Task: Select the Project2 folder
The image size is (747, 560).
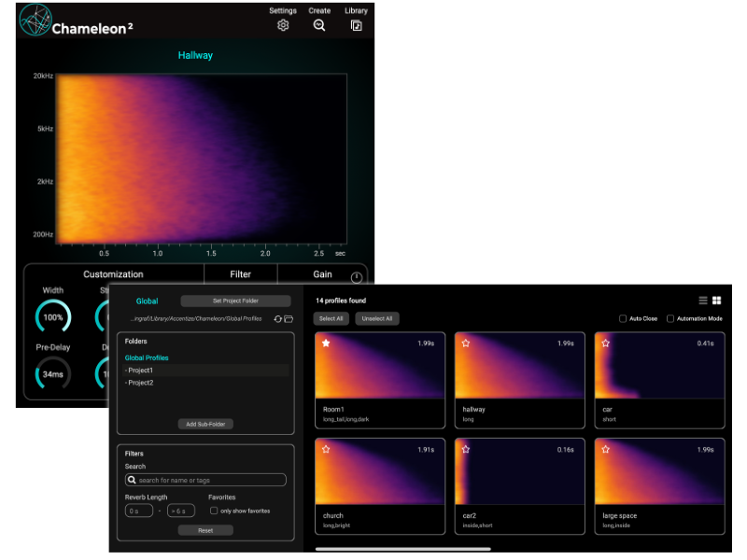Action: pos(205,383)
